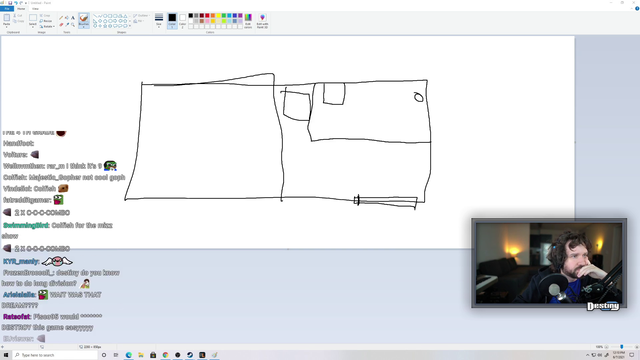Screen dimensions: 640x360
Task: Open the Brushes dropdown arrow
Action: (83, 27)
